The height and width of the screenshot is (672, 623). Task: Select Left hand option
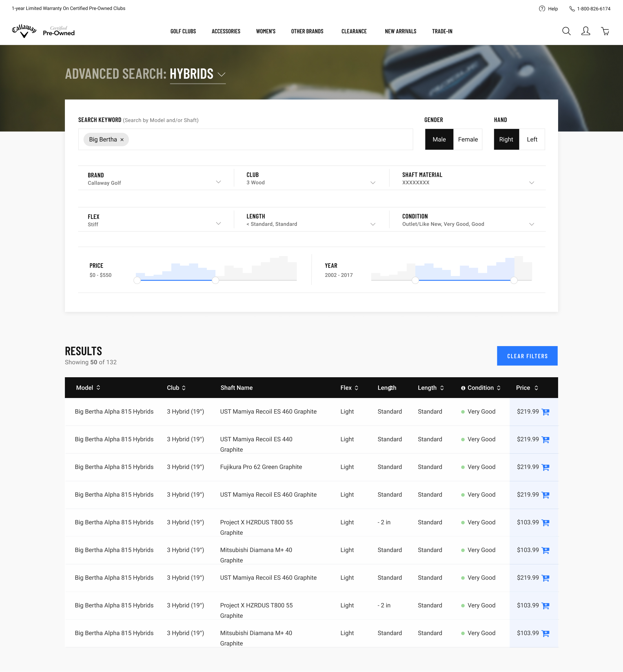532,139
